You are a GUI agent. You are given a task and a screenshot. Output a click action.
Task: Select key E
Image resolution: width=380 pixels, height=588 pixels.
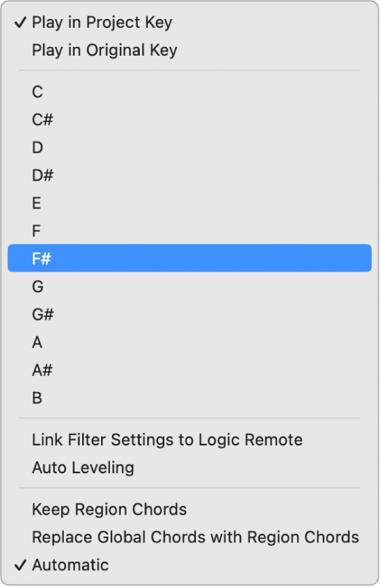pos(189,203)
